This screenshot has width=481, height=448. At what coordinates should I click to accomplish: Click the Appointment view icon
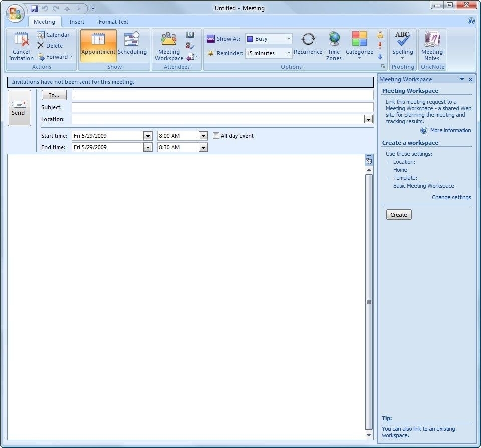98,45
